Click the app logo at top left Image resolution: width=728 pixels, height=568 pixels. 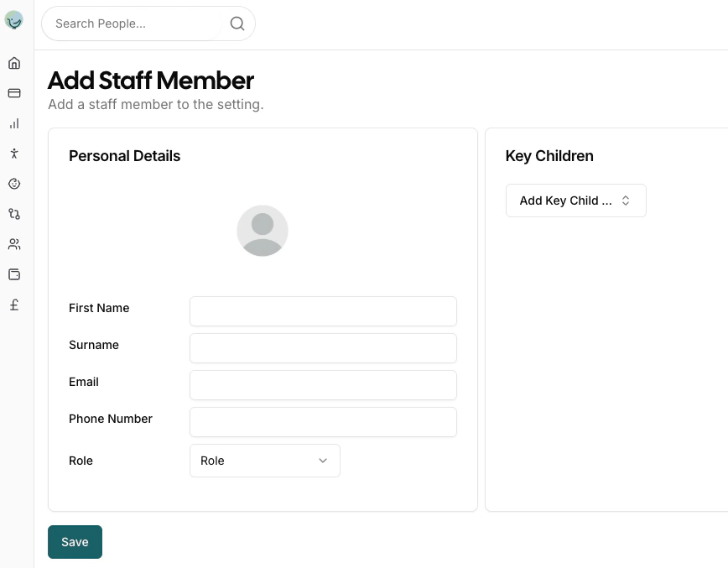click(x=13, y=20)
